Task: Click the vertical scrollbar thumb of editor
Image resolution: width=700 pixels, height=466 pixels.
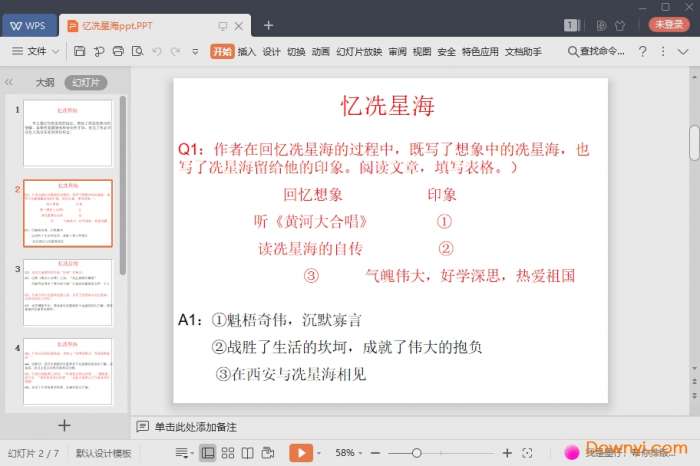Action: tap(694, 143)
